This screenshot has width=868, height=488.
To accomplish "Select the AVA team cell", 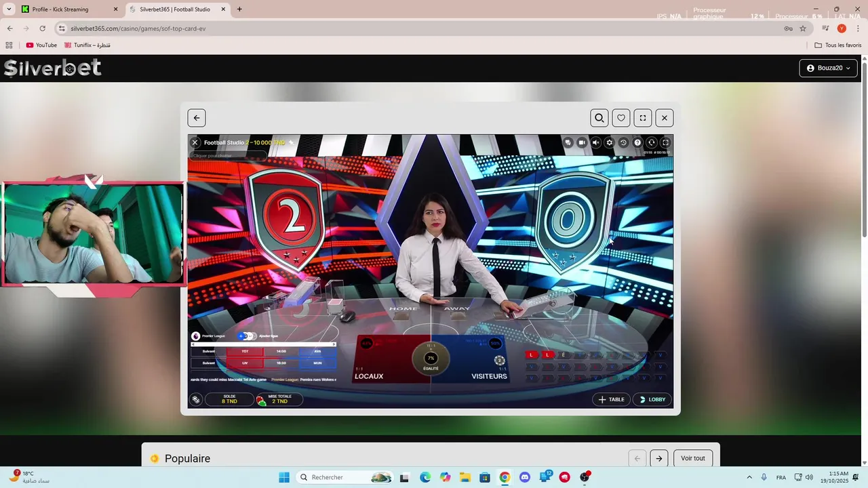I will click(x=317, y=351).
